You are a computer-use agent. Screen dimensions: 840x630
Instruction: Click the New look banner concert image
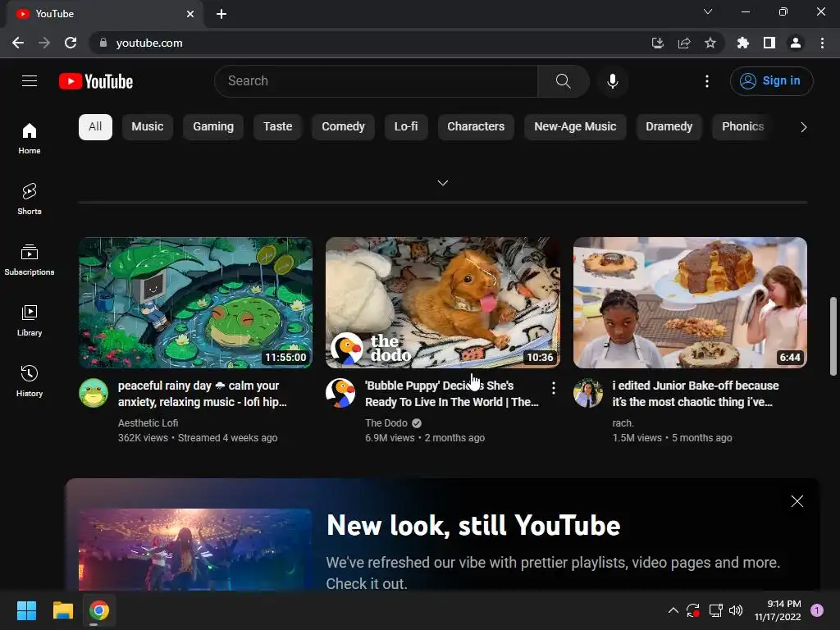[195, 550]
